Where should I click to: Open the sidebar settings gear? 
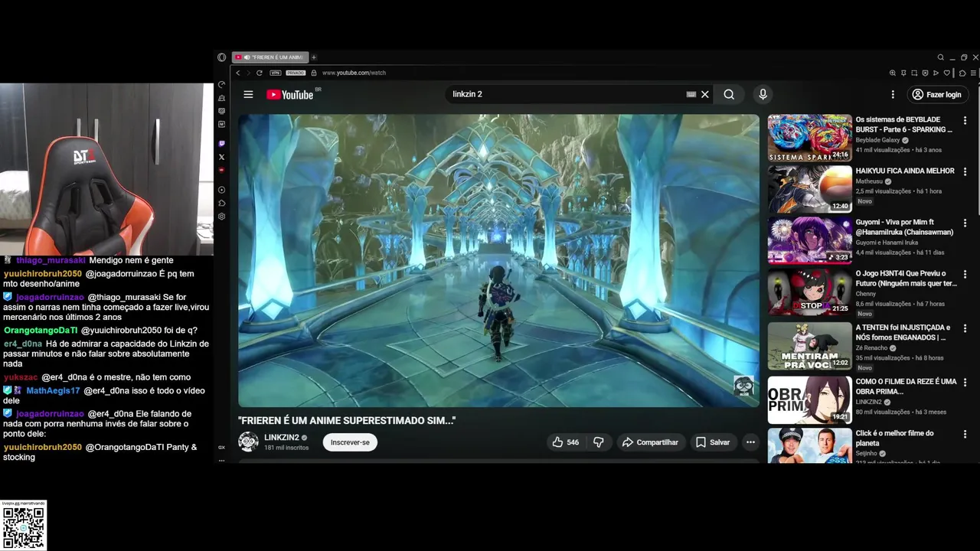221,217
